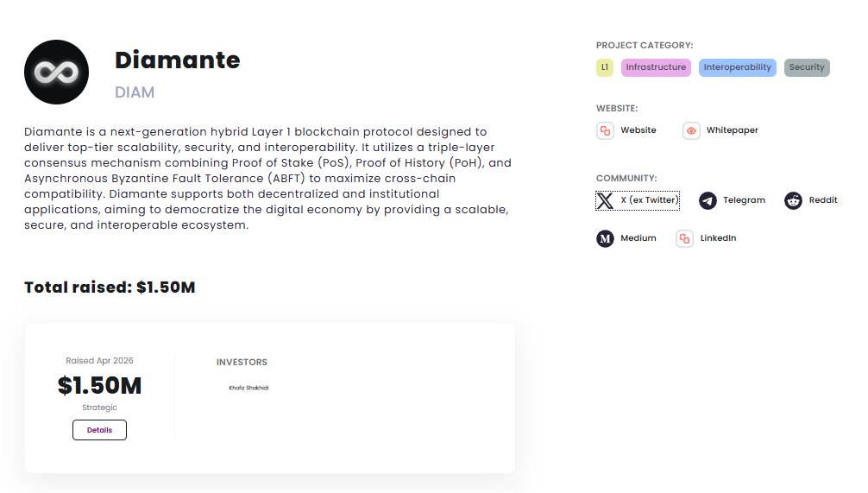This screenshot has height=493, width=868.
Task: Select the Infrastructure category tag
Action: point(656,67)
